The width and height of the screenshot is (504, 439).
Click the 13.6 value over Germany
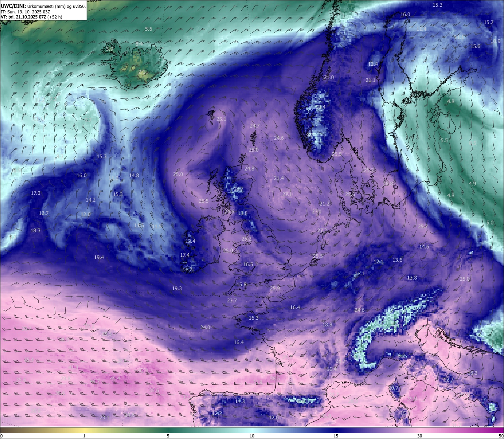397,260
